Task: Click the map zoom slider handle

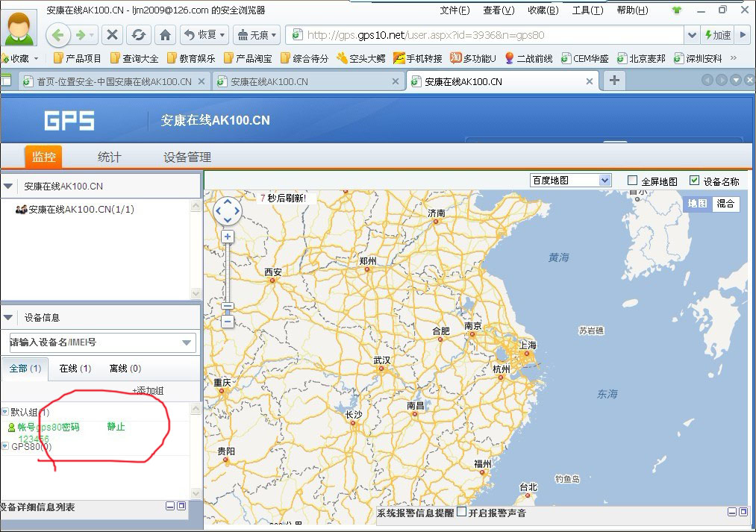Action: [x=227, y=306]
